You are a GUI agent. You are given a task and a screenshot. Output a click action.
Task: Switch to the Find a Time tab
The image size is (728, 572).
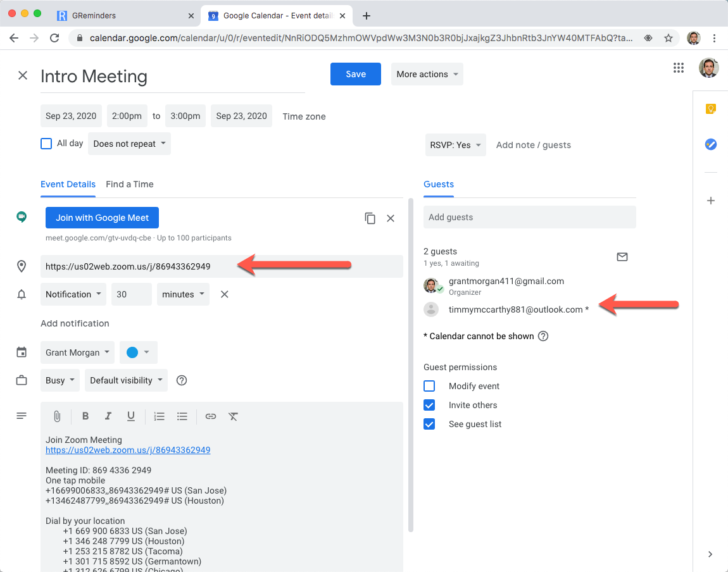(130, 184)
